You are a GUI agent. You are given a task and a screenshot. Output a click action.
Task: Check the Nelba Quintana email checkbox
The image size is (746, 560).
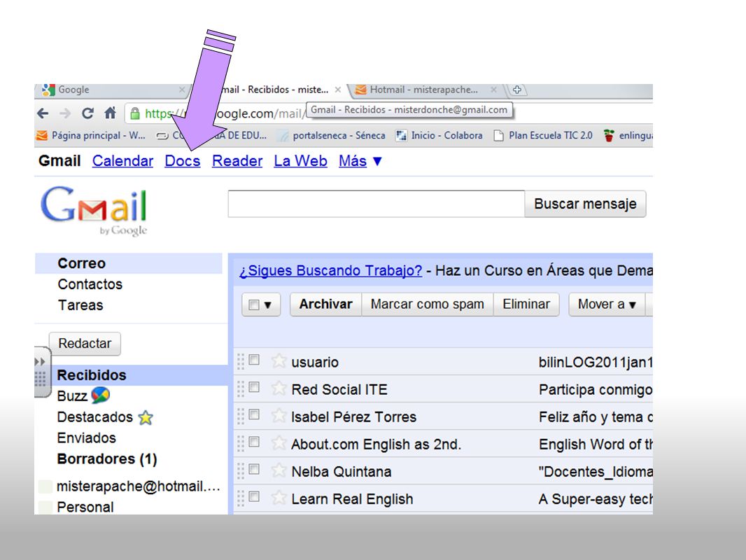[254, 469]
